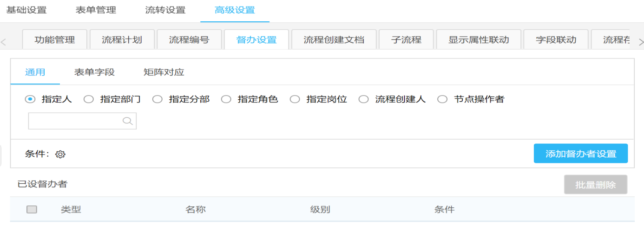Click the 添加督办者设置 button
Viewport: 644px width, 225px height.
click(x=580, y=154)
